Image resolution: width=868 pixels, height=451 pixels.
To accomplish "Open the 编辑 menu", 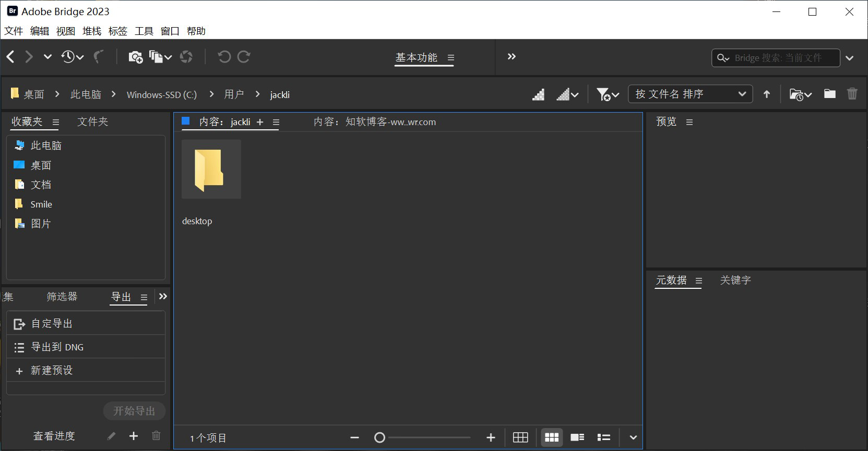I will 40,31.
